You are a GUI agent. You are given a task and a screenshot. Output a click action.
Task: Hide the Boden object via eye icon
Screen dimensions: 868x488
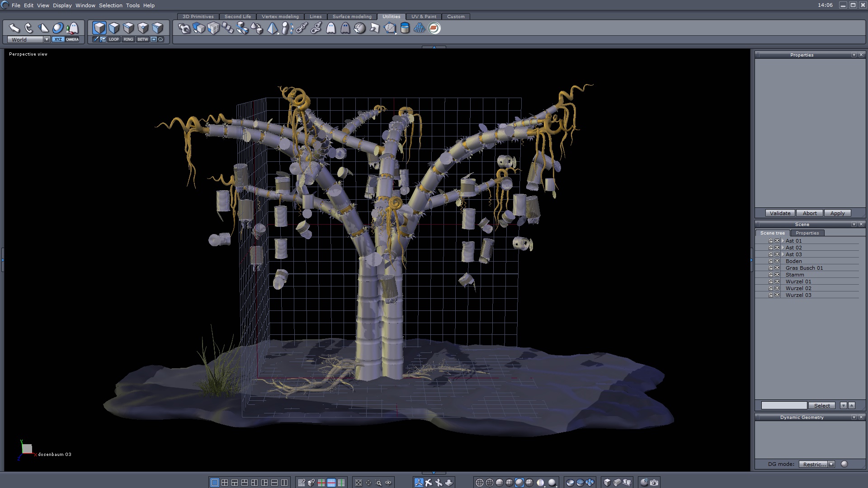tap(777, 261)
